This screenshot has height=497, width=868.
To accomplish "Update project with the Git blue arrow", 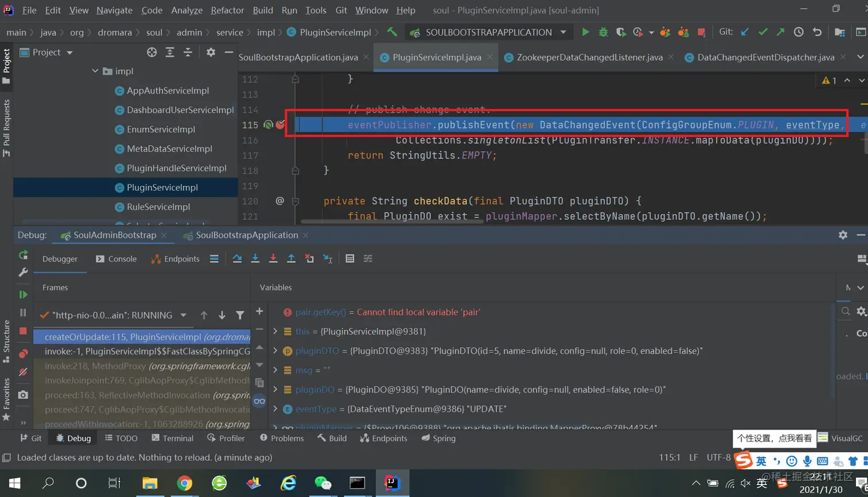I will click(x=745, y=32).
